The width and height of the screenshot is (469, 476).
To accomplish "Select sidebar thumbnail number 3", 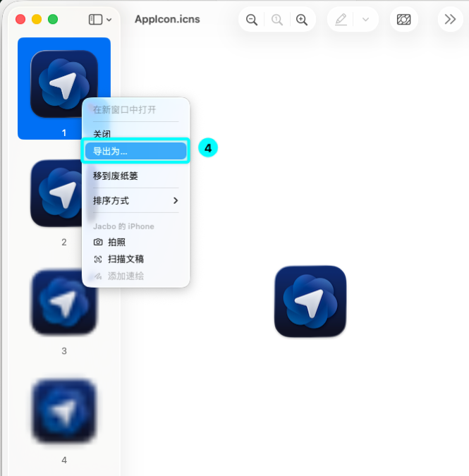I will (64, 302).
